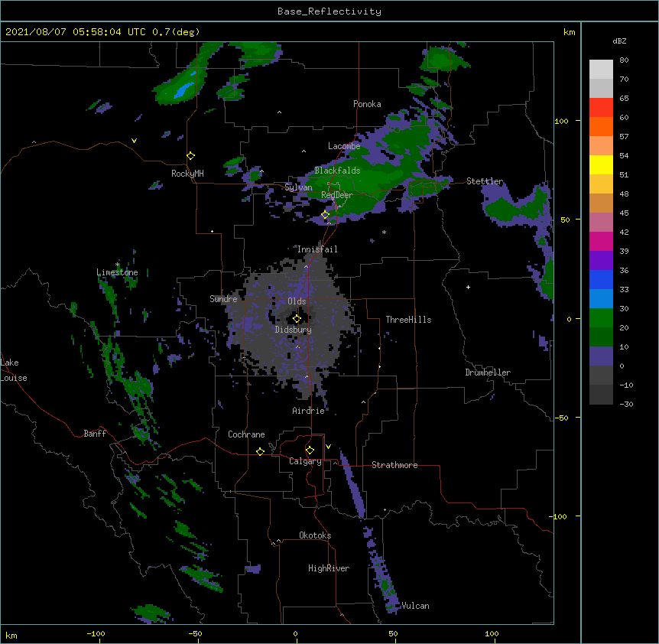Select the bright yellow swatch in dBZ legend
The height and width of the screenshot is (644, 659).
tap(601, 164)
